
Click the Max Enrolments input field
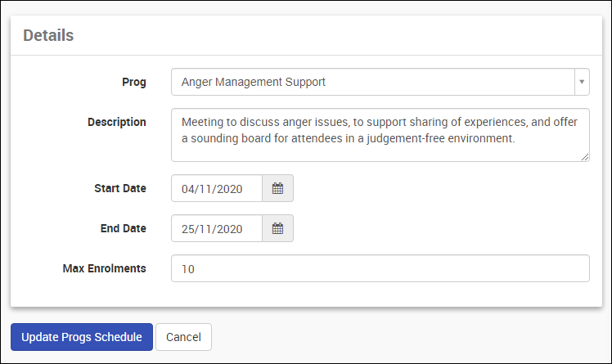[380, 268]
